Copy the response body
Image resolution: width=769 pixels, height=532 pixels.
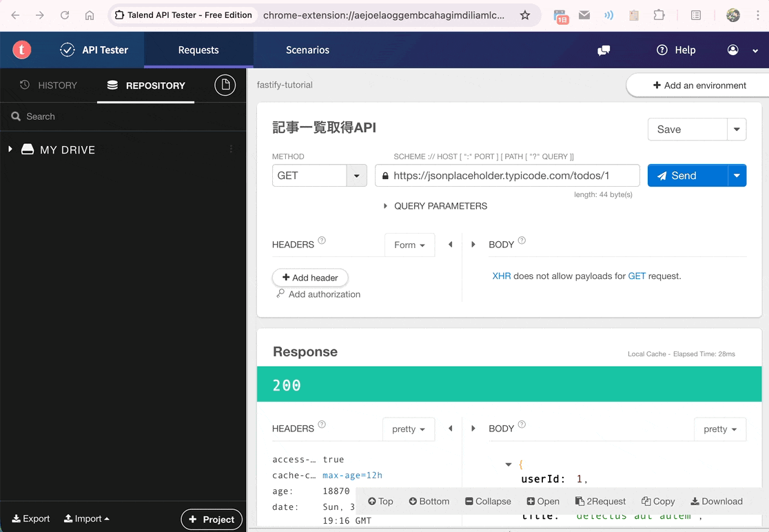pos(658,501)
